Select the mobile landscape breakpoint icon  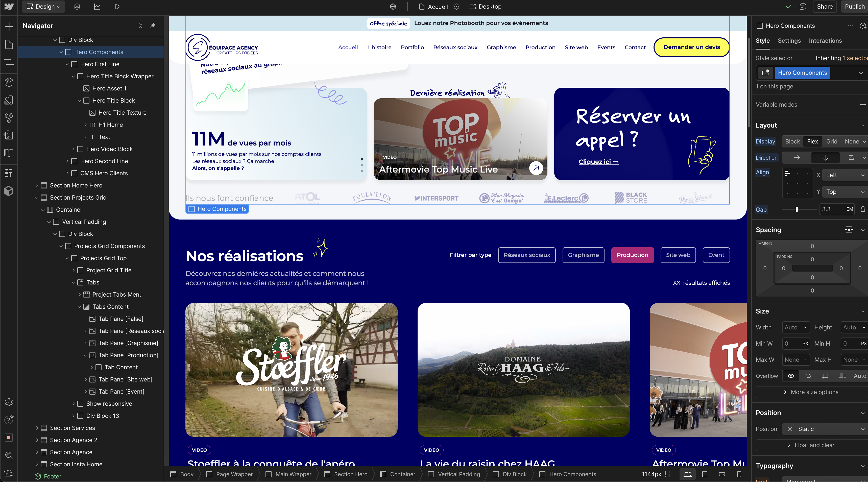pos(722,474)
